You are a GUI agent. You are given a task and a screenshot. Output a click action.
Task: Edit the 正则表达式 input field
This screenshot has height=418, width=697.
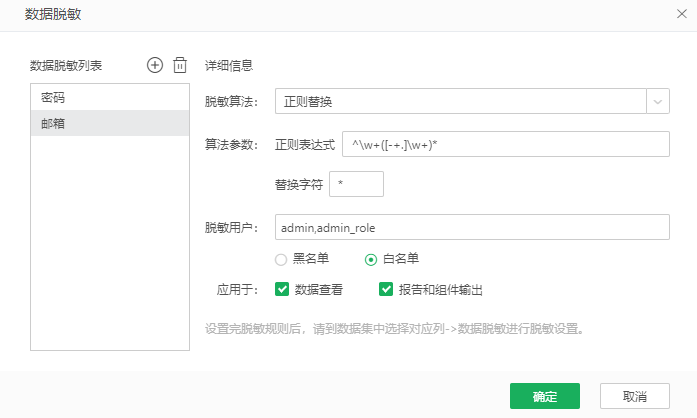[506, 144]
